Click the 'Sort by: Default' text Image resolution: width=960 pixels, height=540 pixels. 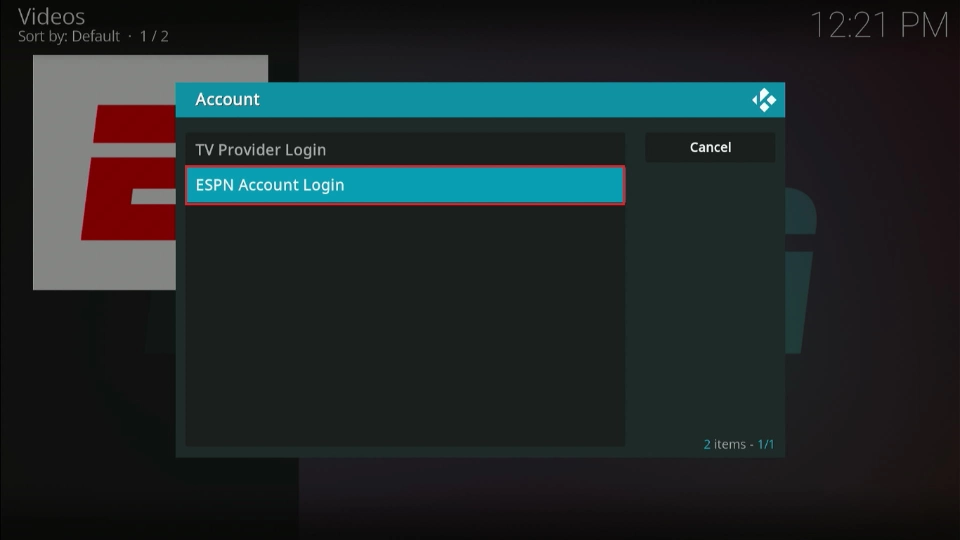69,36
